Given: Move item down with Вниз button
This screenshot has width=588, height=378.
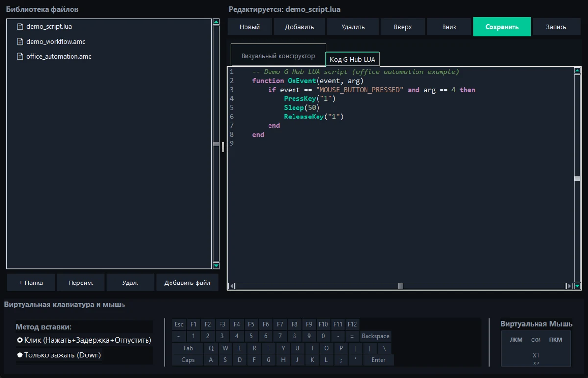Looking at the screenshot, I should click(x=449, y=27).
